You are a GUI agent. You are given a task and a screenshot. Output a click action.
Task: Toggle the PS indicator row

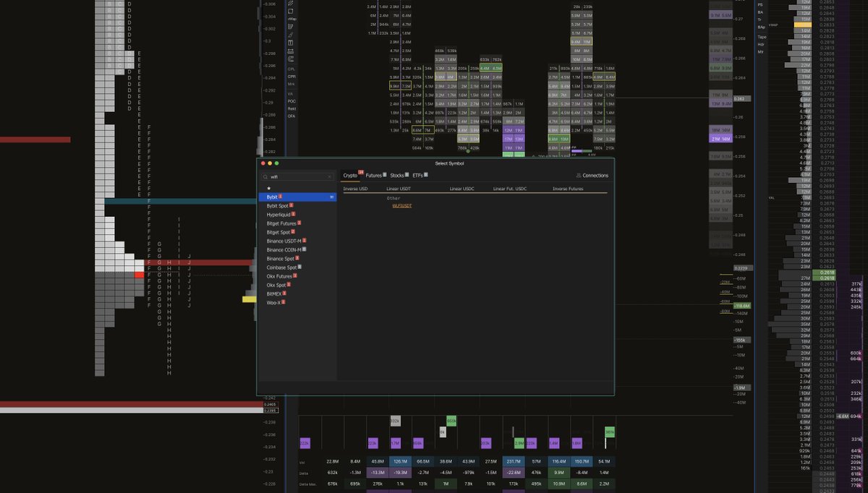759,5
